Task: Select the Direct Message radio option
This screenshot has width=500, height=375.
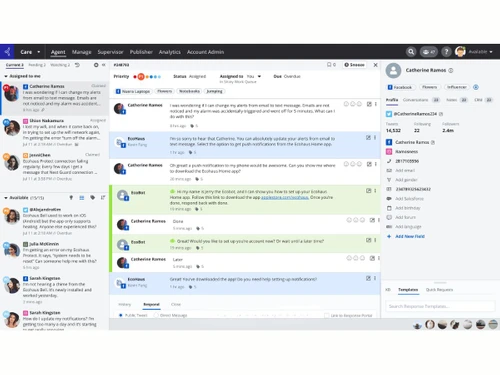Action: tap(156, 315)
